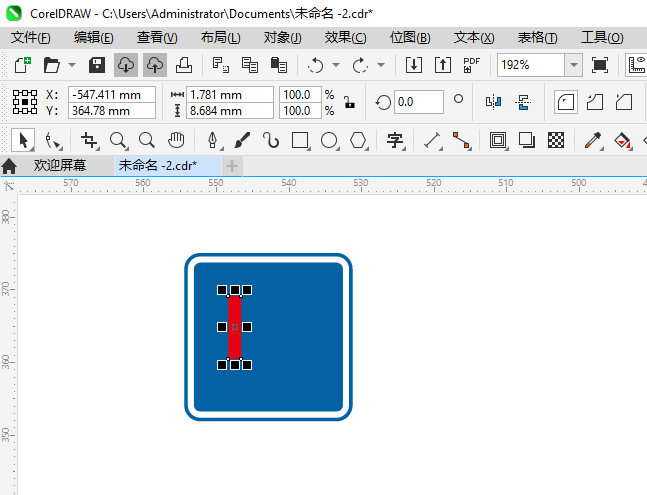Viewport: 647px width, 495px height.
Task: Click the Export icon
Action: pyautogui.click(x=443, y=65)
